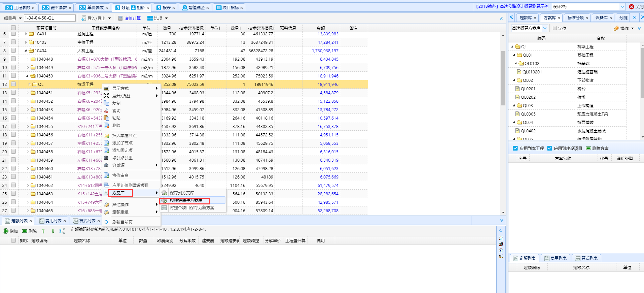This screenshot has height=293, width=644.
Task: Select 复制 copy icon in context menu
Action: (x=106, y=103)
